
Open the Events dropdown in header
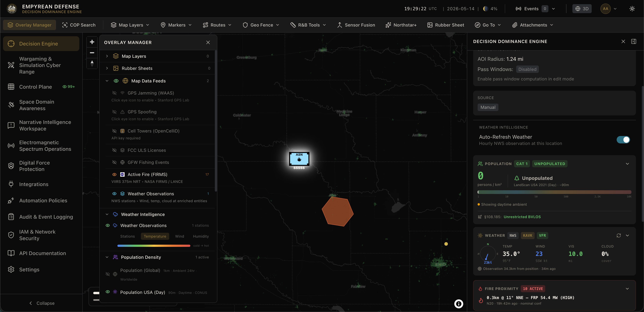pyautogui.click(x=535, y=9)
